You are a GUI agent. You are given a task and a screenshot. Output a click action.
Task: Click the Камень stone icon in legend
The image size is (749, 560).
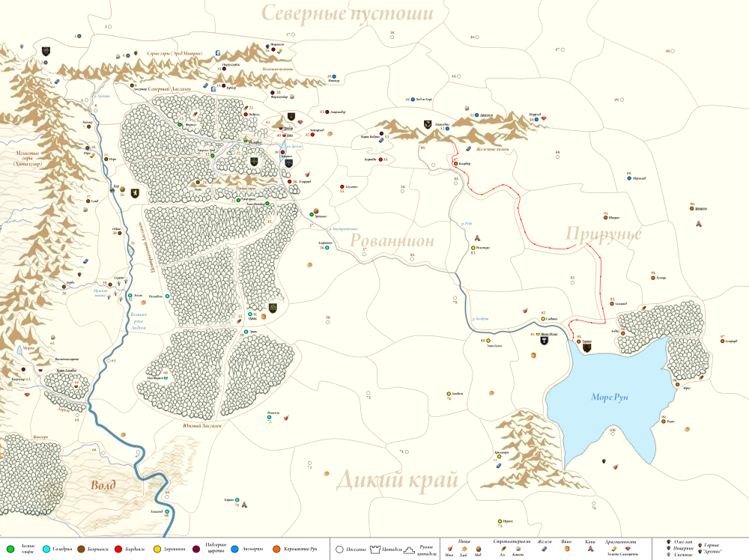click(518, 549)
